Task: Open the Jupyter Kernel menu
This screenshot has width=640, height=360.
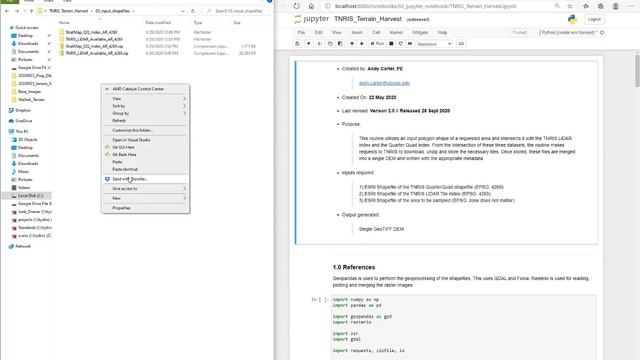Action: coord(396,32)
